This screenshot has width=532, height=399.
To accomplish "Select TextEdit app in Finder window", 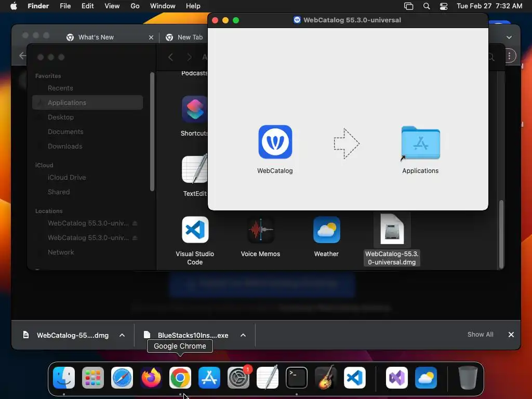I will [194, 169].
